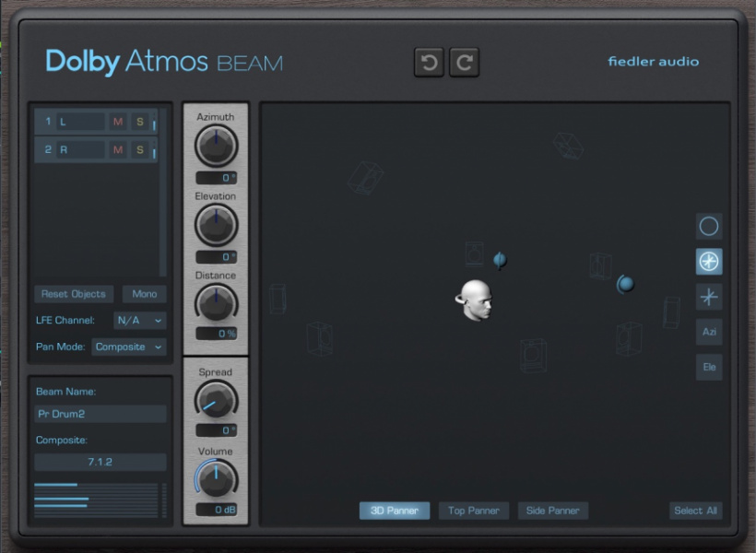Click the redo arrow button
The width and height of the screenshot is (756, 553).
pyautogui.click(x=464, y=62)
